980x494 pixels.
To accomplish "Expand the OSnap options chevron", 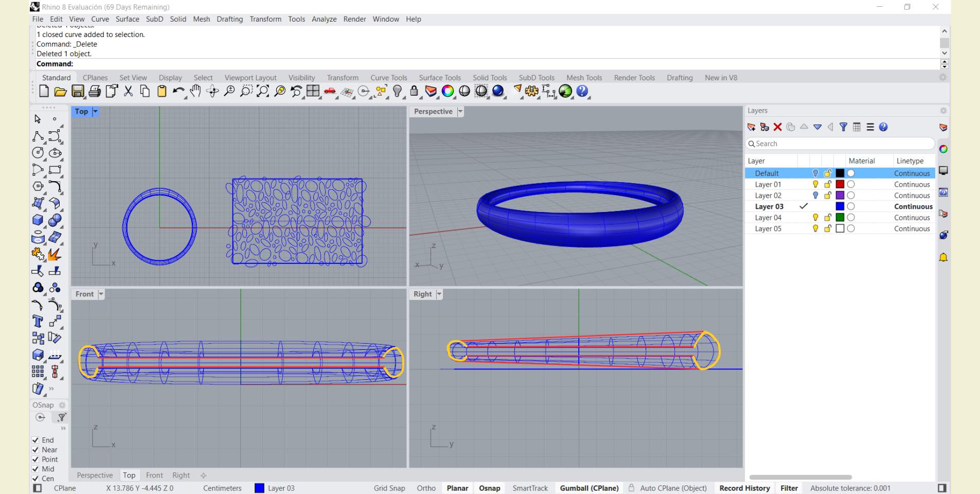I will (63, 428).
